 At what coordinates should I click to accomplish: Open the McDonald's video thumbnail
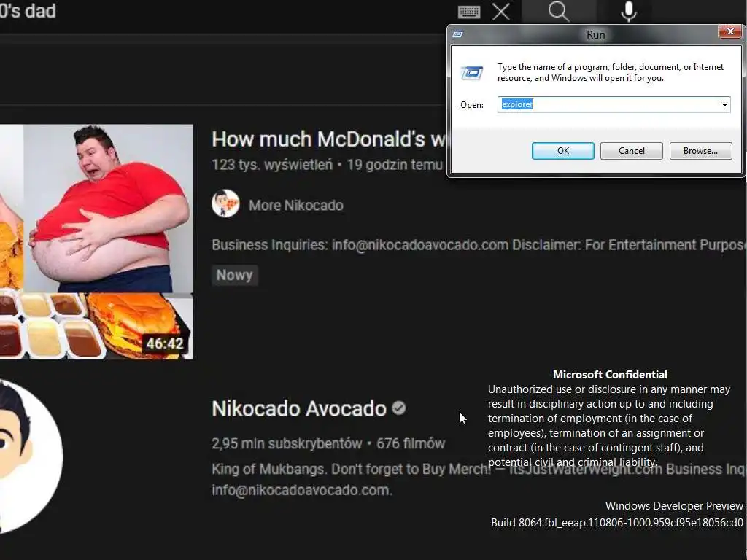tap(96, 241)
